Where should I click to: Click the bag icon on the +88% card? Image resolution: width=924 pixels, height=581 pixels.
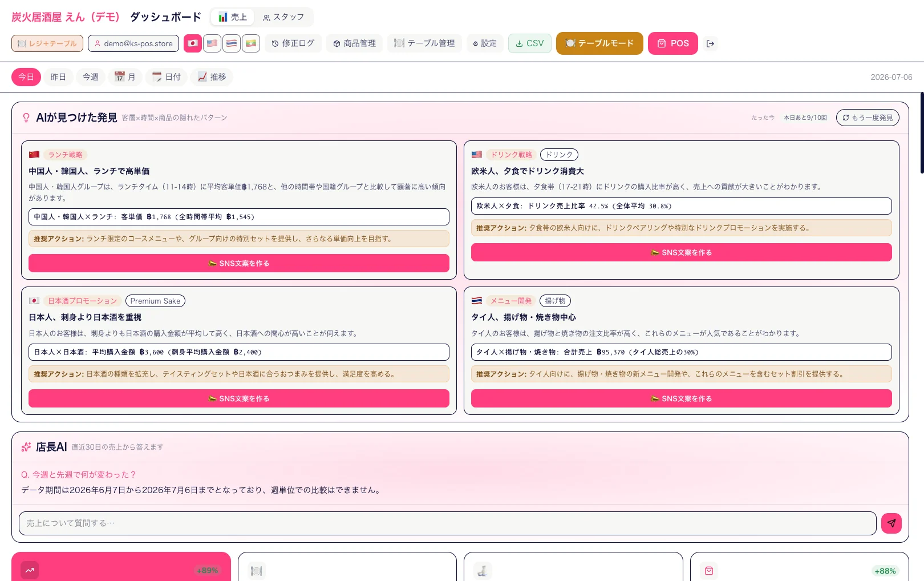709,570
